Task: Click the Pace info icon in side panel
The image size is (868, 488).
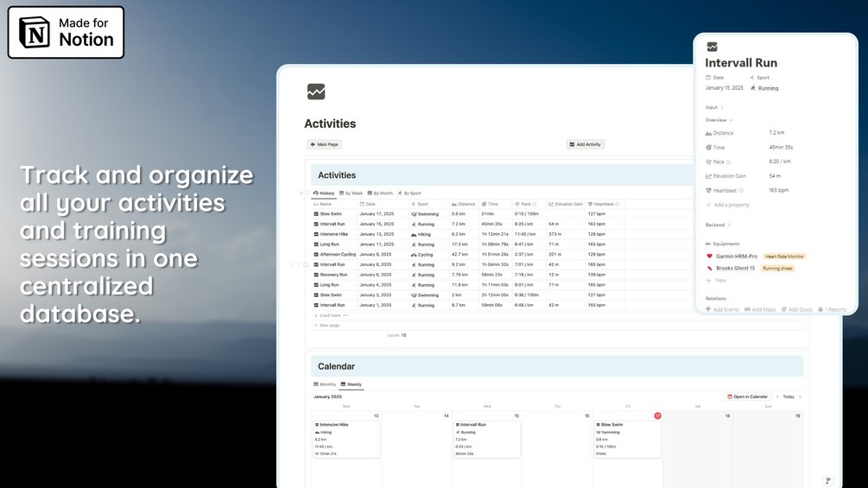Action: click(x=728, y=162)
